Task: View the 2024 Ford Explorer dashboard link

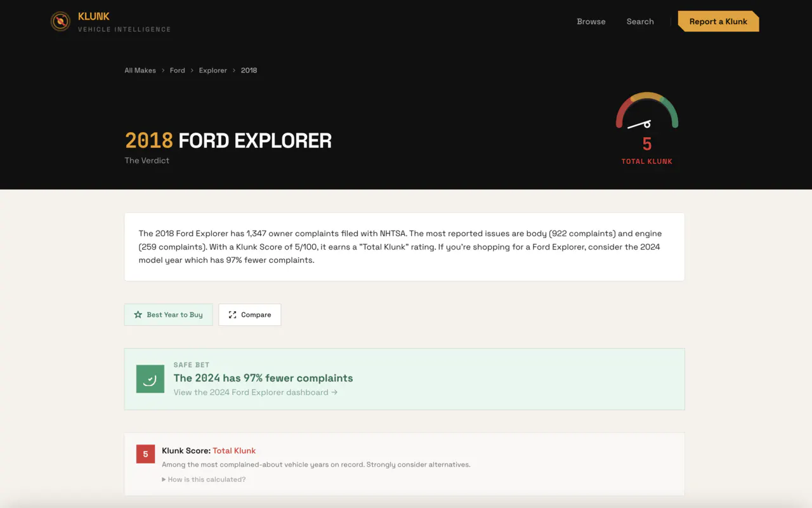Action: (256, 392)
